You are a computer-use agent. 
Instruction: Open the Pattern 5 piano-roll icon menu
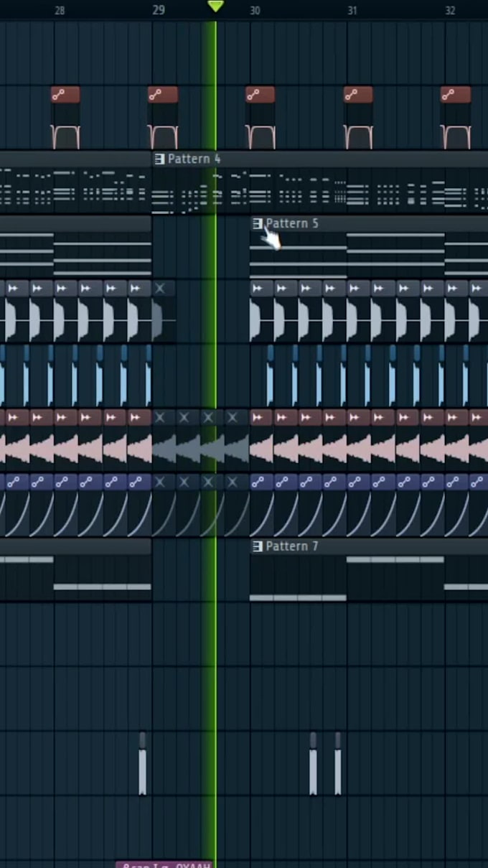258,223
